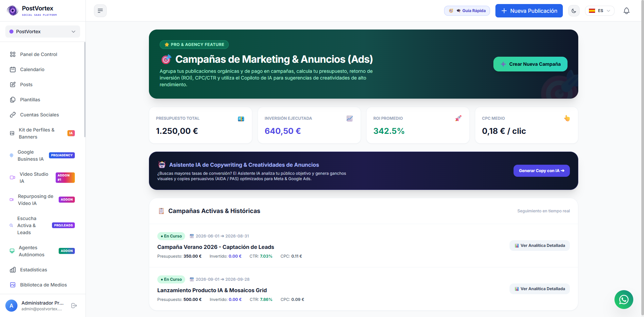
Task: Click the 342.5% ROI value
Action: (389, 131)
